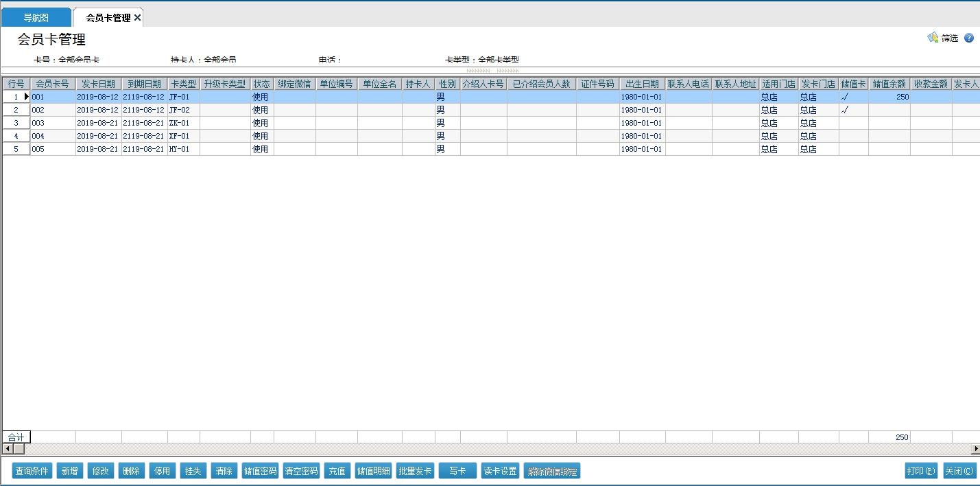Click the 打印 print button
Image resolution: width=980 pixels, height=486 pixels.
921,471
